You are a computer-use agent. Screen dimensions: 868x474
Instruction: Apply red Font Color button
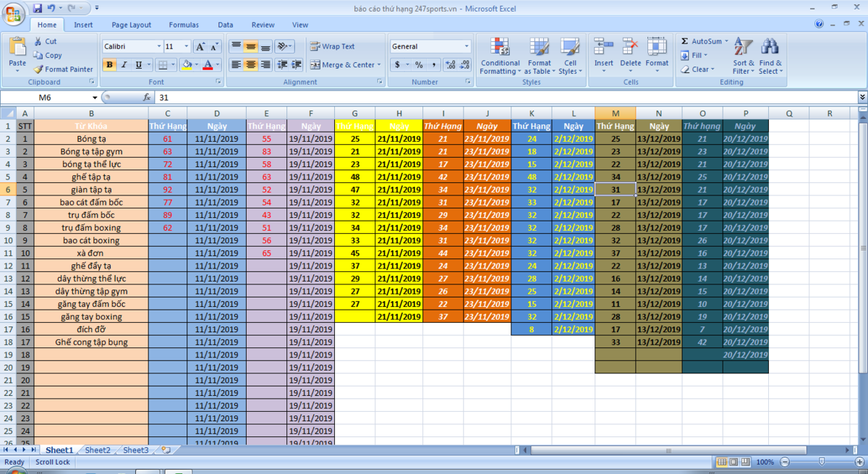(208, 64)
